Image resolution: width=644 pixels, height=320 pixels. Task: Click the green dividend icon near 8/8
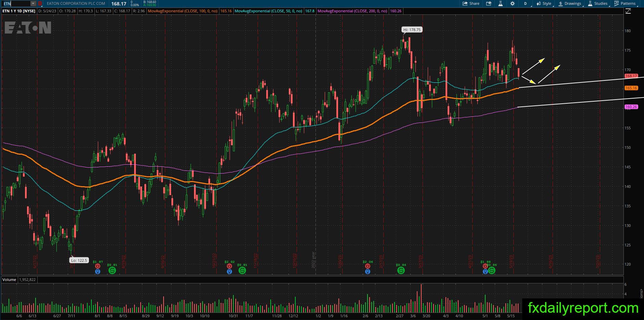tap(112, 270)
